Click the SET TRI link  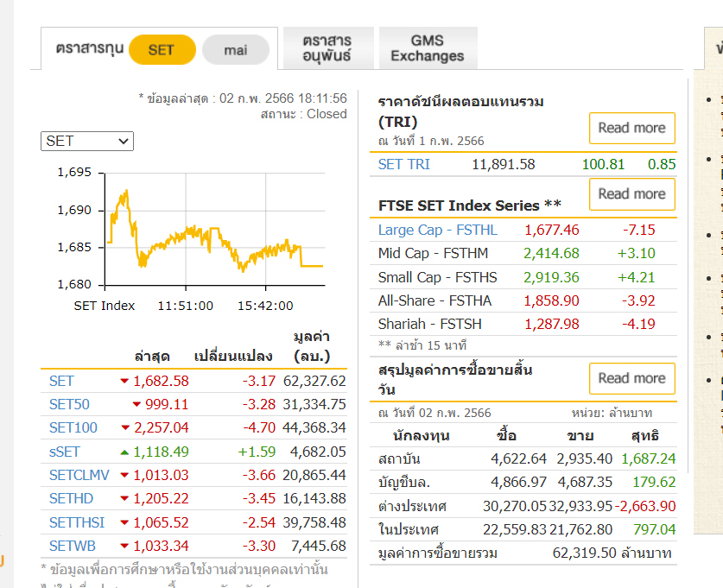pos(404,164)
